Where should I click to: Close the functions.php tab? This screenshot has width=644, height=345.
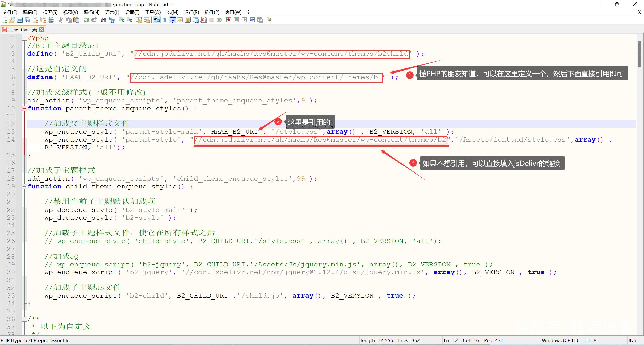[x=42, y=30]
